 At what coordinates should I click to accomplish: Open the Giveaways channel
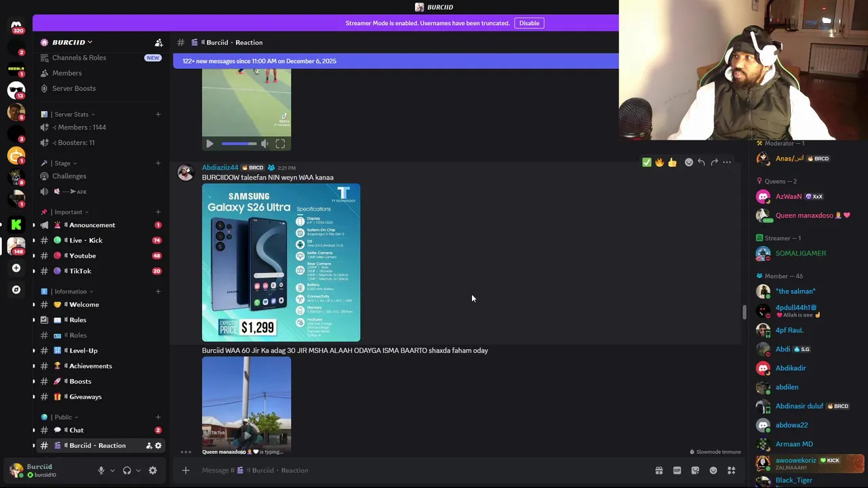coord(100,396)
